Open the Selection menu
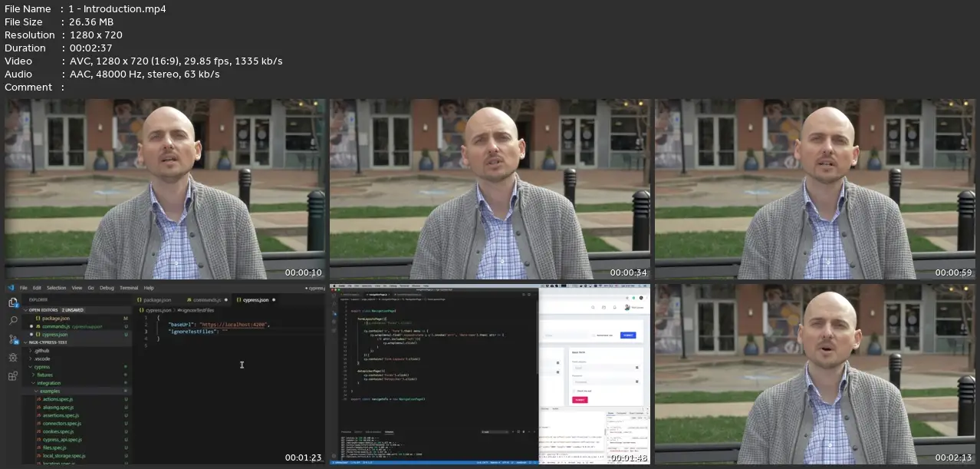The width and height of the screenshot is (980, 469). [x=56, y=288]
